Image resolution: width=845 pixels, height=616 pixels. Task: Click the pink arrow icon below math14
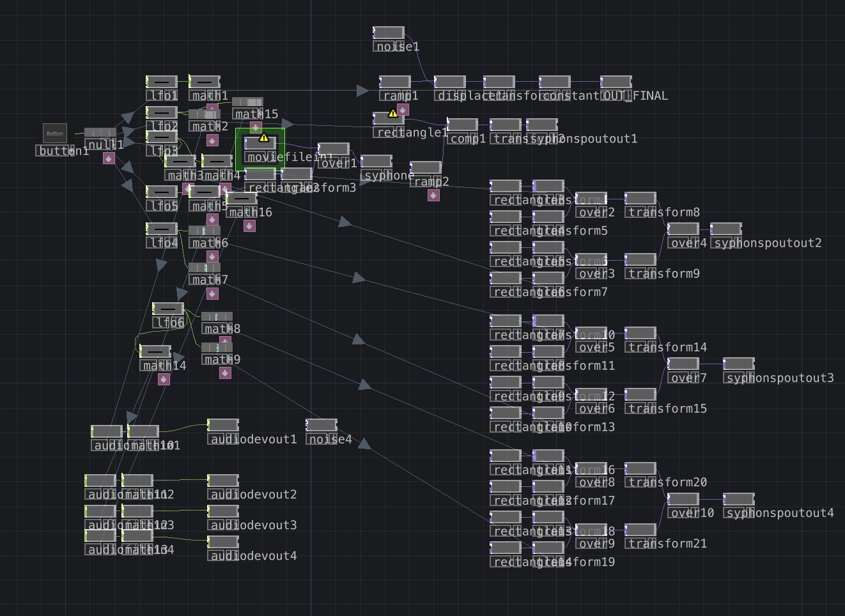click(164, 379)
